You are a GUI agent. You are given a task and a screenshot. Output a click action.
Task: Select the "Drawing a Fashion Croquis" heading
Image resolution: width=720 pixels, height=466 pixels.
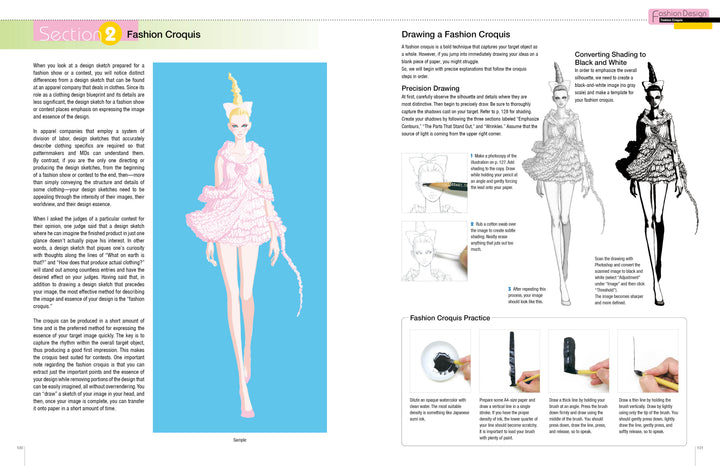(x=456, y=34)
